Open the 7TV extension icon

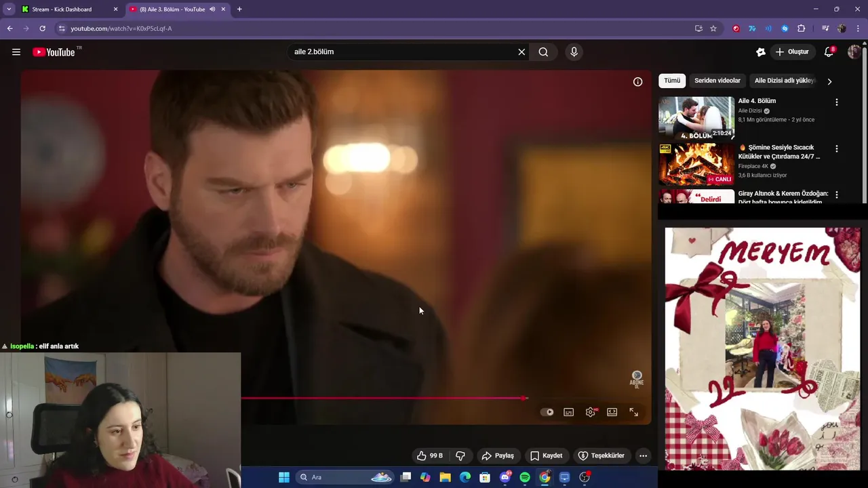[752, 28]
